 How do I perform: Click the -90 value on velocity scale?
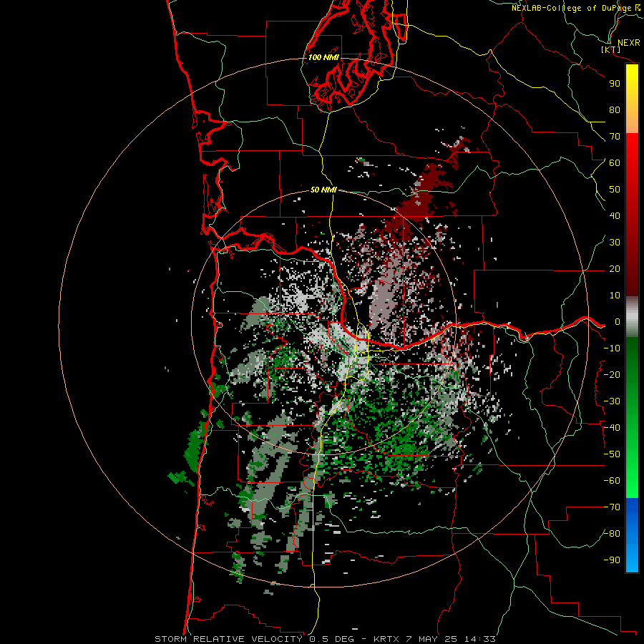pyautogui.click(x=612, y=560)
